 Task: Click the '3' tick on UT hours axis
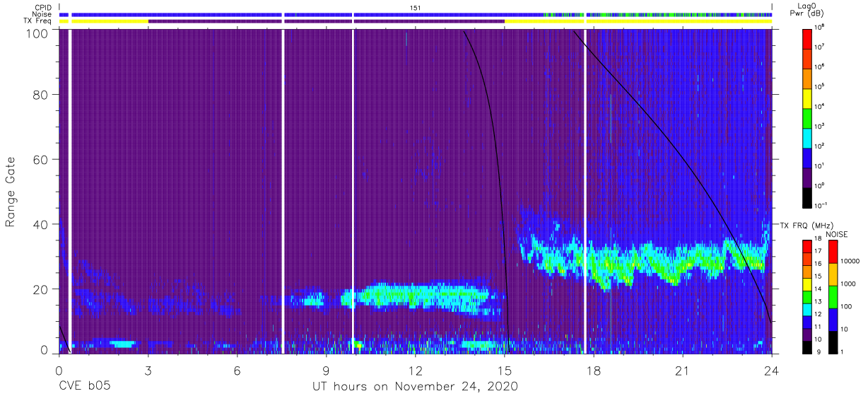148,371
